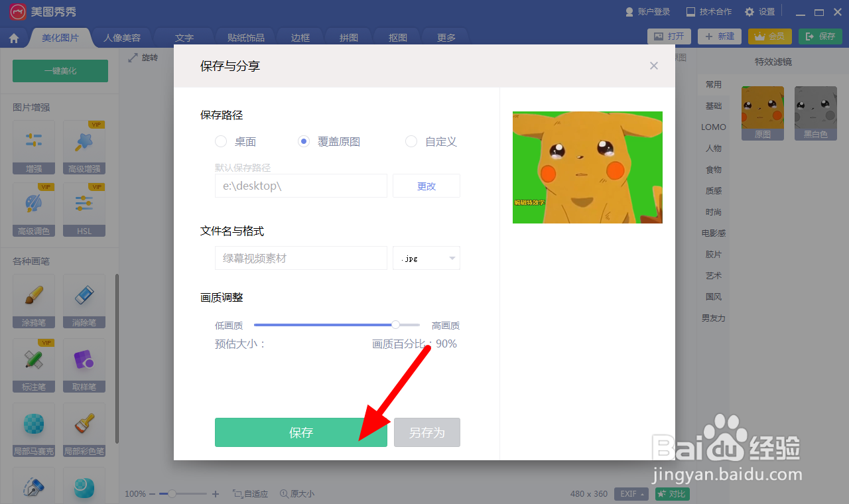Switch to 美化图片 tab
849x504 pixels.
[x=60, y=38]
